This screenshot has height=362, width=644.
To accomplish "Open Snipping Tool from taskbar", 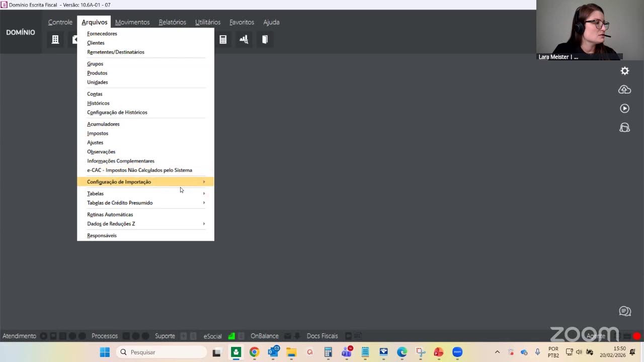I will [420, 352].
